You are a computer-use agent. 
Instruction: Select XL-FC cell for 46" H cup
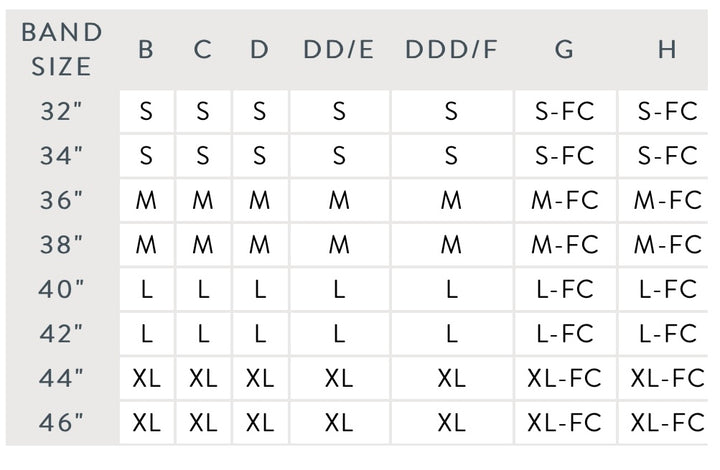[667, 423]
